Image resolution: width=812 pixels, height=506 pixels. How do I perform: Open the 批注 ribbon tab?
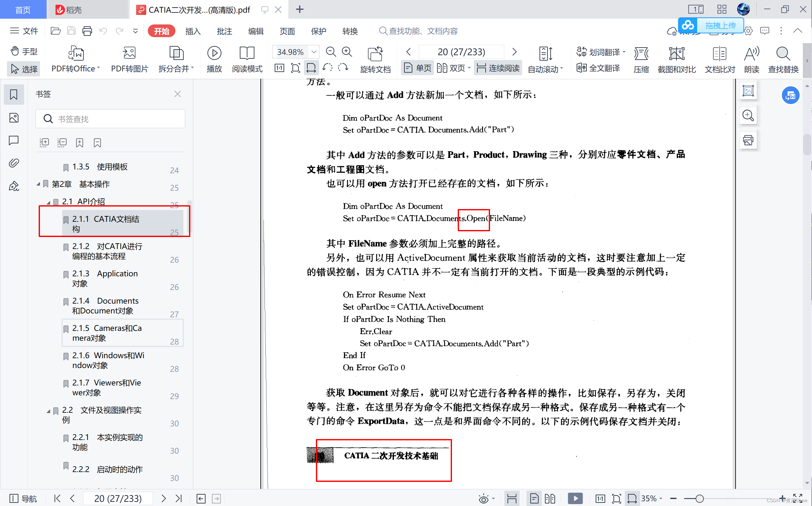(224, 31)
